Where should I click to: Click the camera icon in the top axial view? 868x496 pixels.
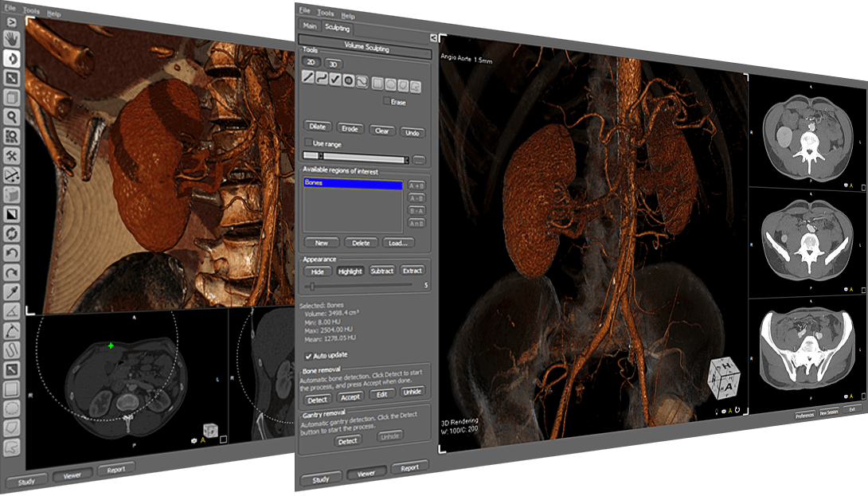click(846, 185)
